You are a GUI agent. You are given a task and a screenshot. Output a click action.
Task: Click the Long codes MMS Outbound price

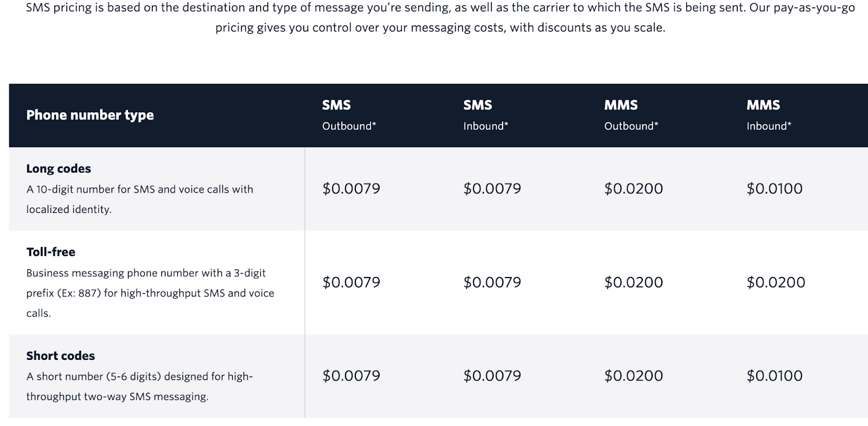click(x=634, y=189)
